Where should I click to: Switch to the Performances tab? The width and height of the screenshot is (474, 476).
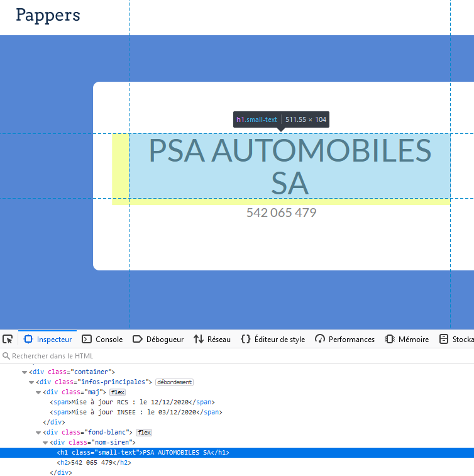(344, 339)
